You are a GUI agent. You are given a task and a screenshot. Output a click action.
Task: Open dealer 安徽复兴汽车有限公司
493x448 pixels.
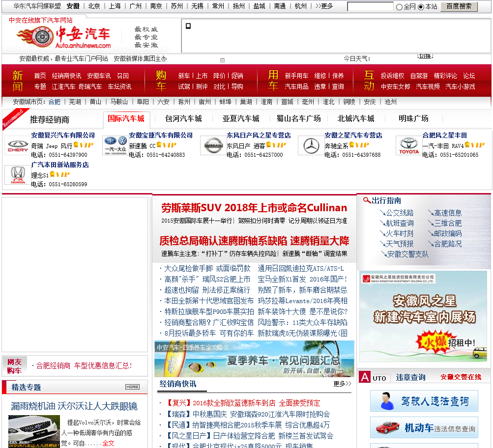63,135
